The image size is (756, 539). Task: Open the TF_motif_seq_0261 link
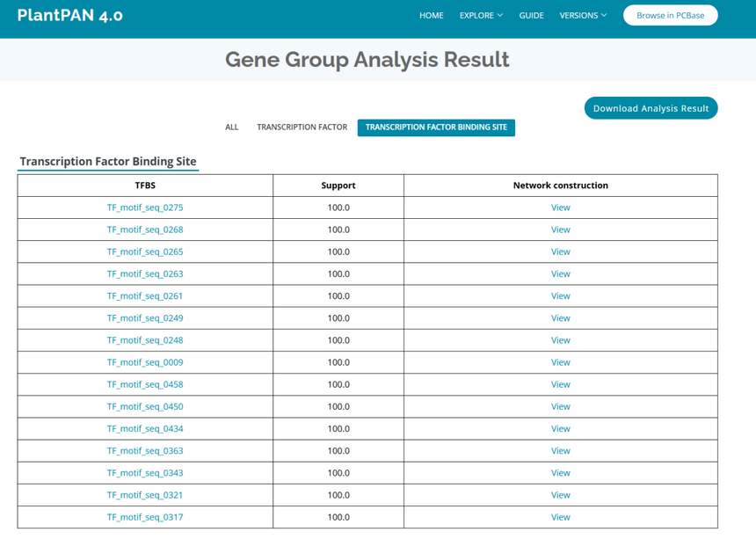tap(145, 296)
